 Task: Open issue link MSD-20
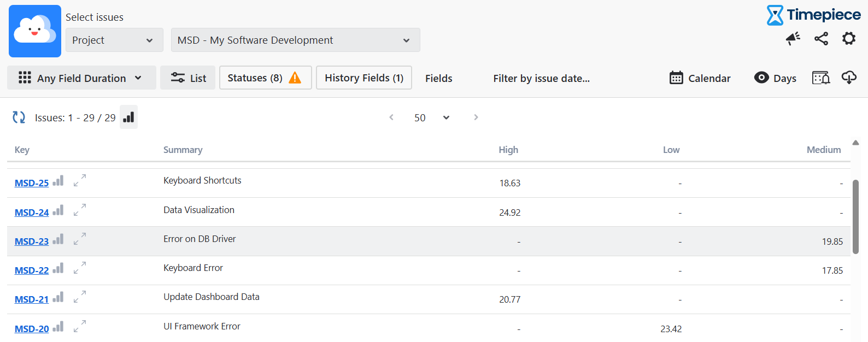pos(32,329)
